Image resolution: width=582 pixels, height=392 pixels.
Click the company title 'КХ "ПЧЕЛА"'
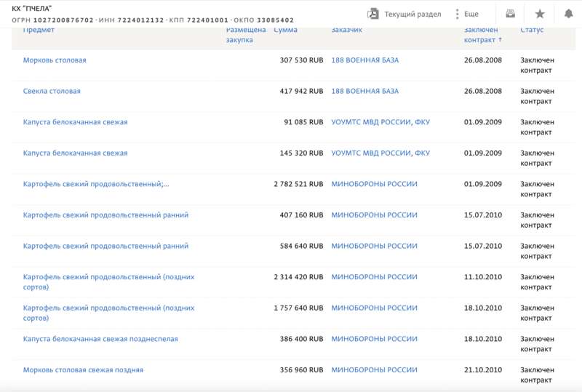[32, 8]
